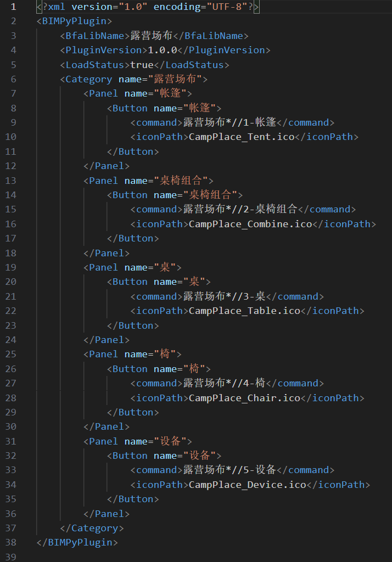The width and height of the screenshot is (392, 562).
Task: Click the CampPlace_Chair.ico icon path text
Action: [244, 398]
